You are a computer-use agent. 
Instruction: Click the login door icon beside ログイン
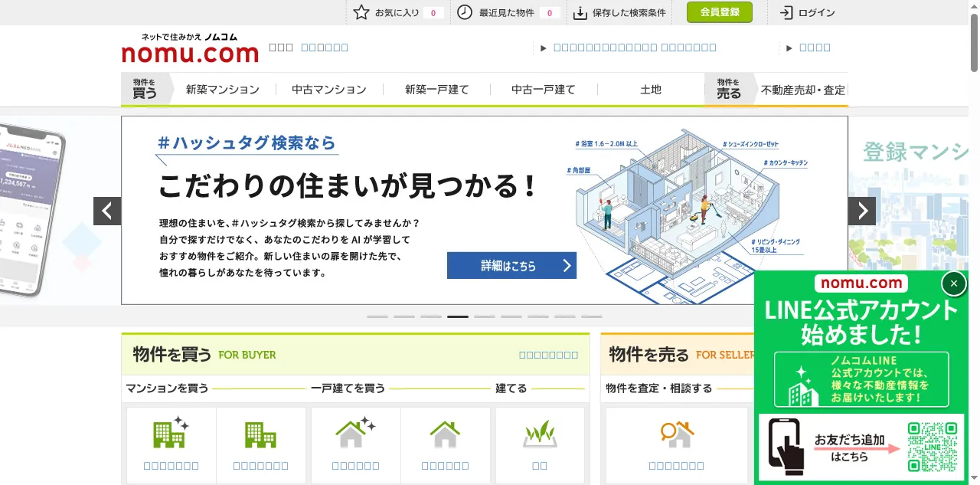click(x=786, y=12)
